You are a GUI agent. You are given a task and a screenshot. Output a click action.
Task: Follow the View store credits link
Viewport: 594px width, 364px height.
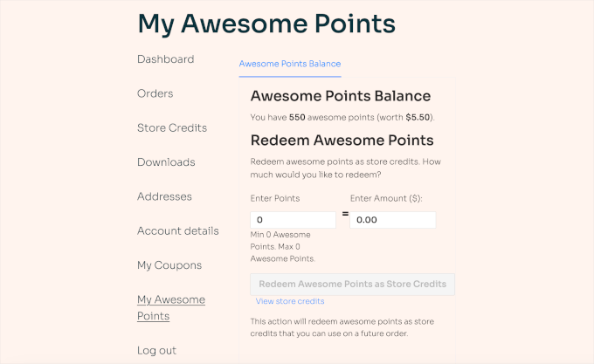tap(290, 301)
